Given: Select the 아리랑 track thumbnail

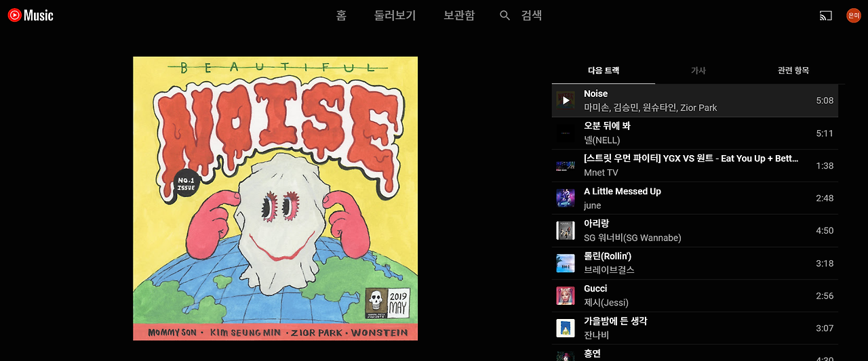Looking at the screenshot, I should point(566,230).
